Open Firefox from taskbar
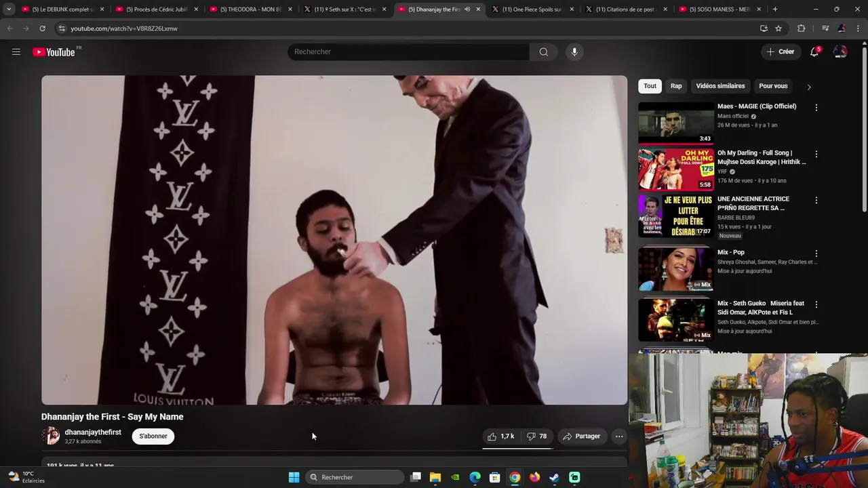This screenshot has width=868, height=488. tap(534, 477)
